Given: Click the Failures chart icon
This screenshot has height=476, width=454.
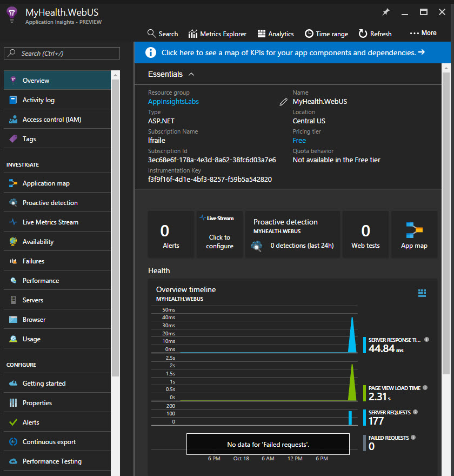Looking at the screenshot, I should point(13,261).
